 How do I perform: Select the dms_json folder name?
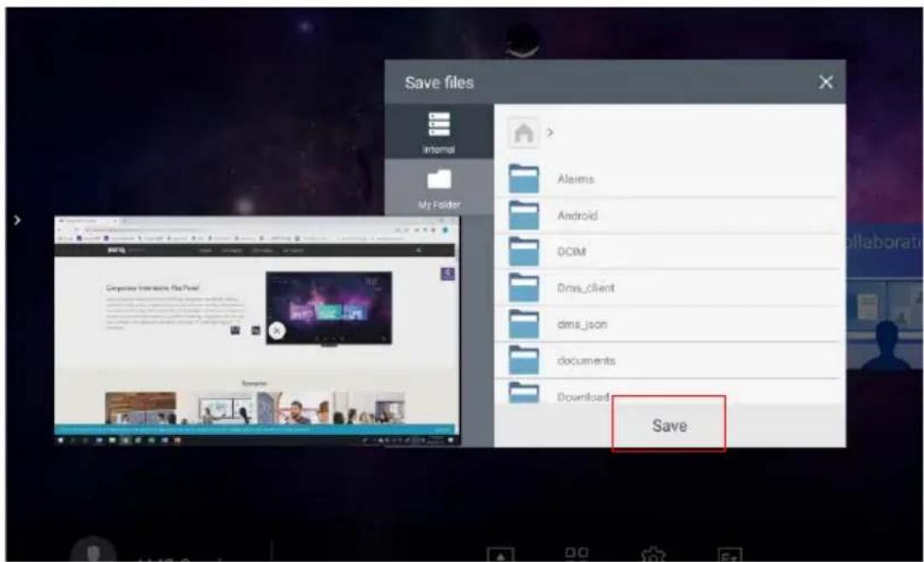[582, 325]
